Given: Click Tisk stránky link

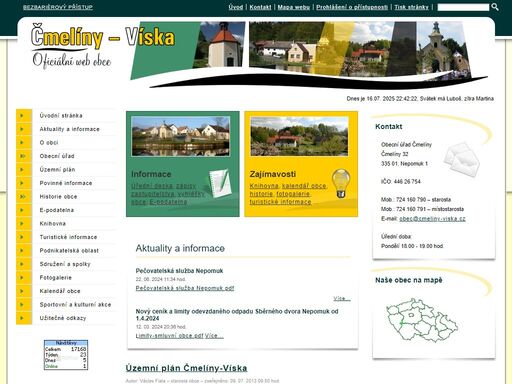Looking at the screenshot, I should pos(411,7).
